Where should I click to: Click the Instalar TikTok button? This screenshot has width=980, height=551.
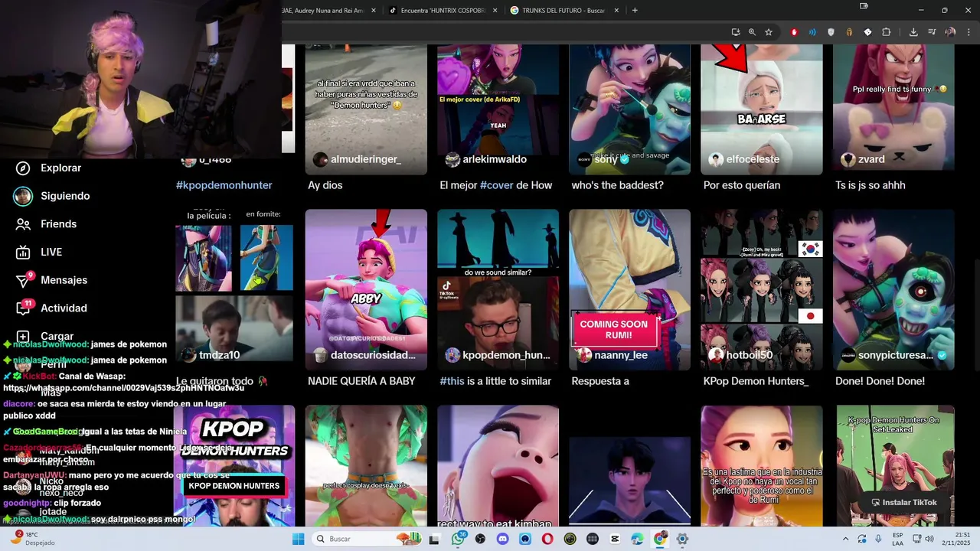(x=903, y=503)
